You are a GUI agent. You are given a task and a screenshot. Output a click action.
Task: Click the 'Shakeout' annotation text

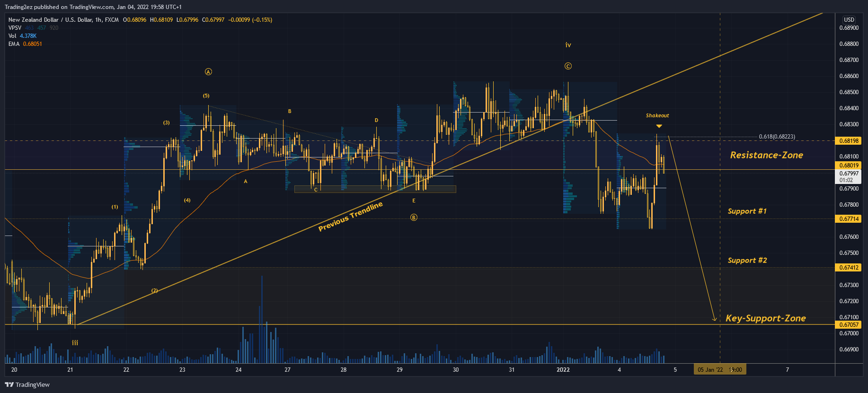coord(657,115)
